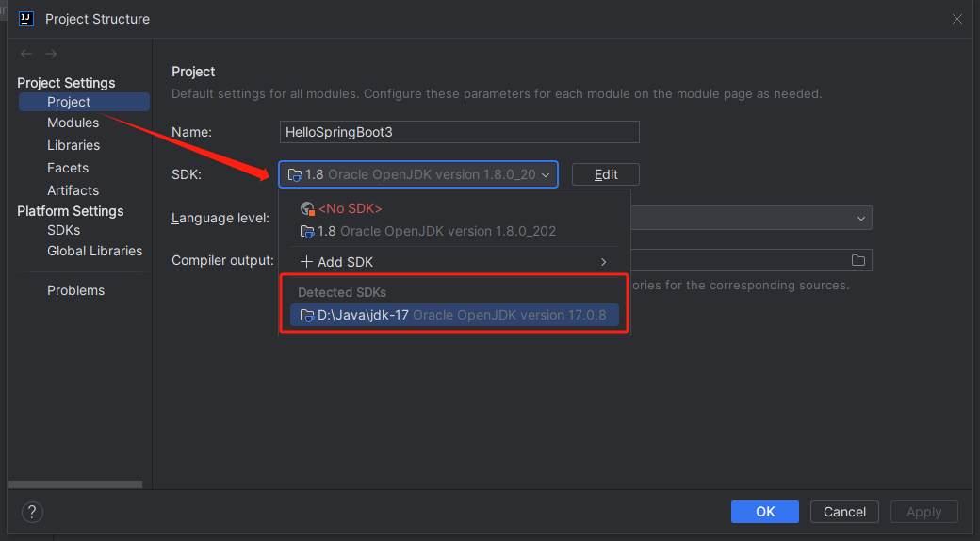Select Project in Project Settings

coord(85,102)
